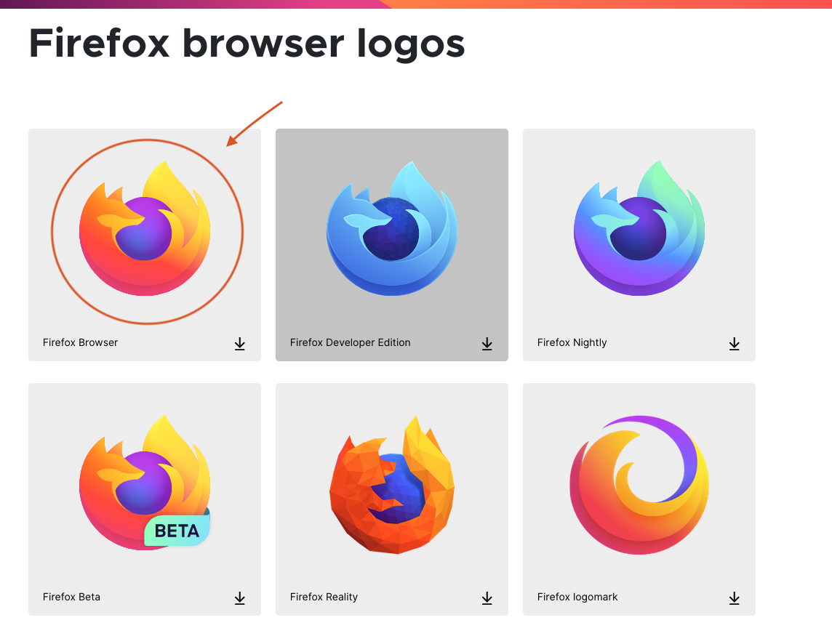Click the 'Firefox browser logos' heading

(247, 44)
